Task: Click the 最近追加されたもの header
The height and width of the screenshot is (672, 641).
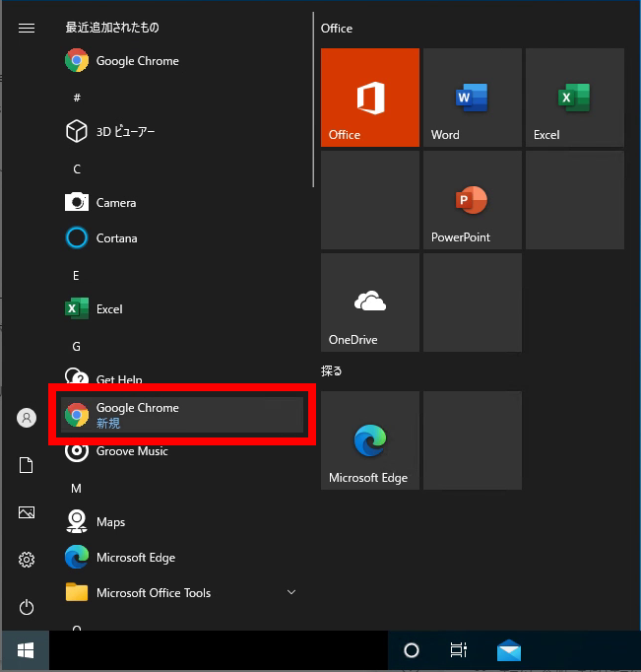Action: point(112,28)
